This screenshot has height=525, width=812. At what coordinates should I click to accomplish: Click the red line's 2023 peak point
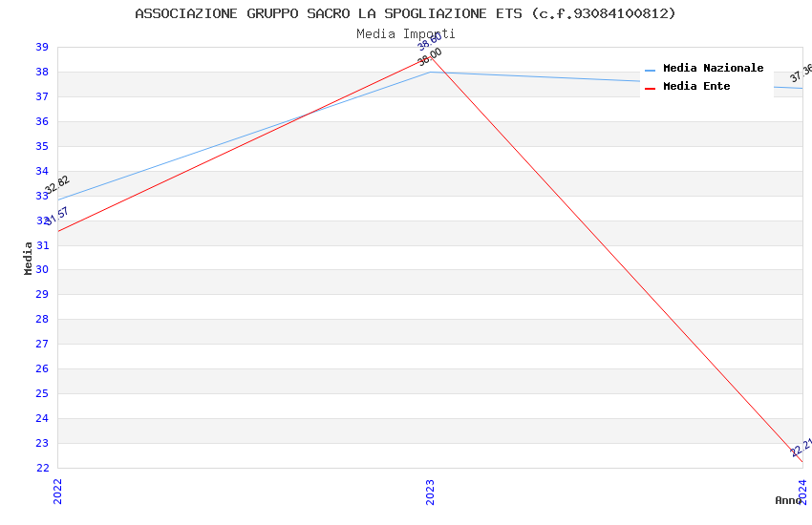(430, 57)
